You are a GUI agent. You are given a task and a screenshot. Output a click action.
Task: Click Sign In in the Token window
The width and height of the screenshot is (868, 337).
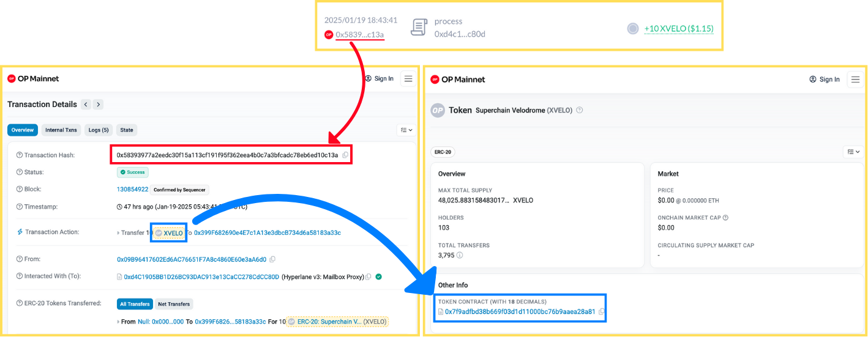click(x=825, y=80)
